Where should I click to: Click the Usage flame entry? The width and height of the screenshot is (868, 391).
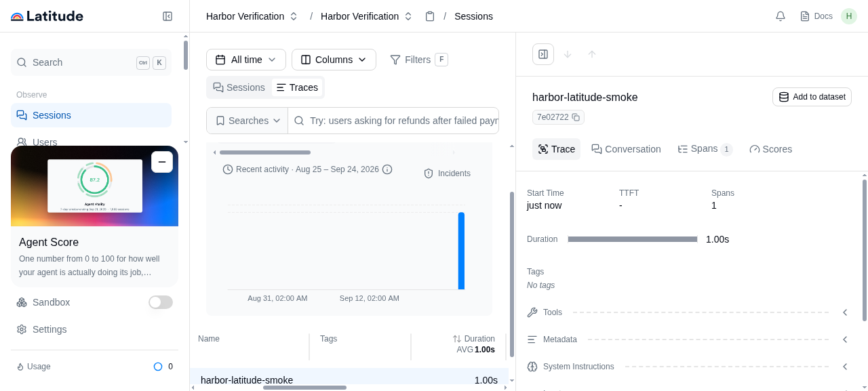(x=34, y=367)
